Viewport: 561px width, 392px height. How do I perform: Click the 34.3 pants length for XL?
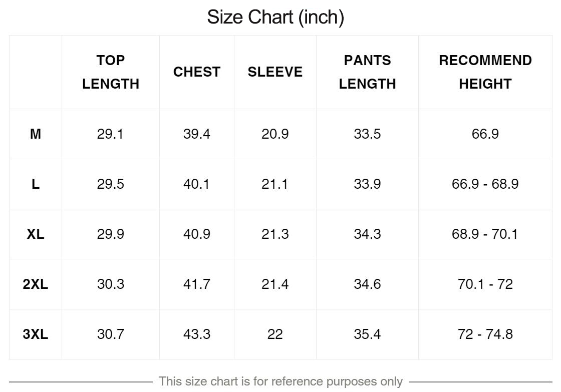(x=368, y=234)
